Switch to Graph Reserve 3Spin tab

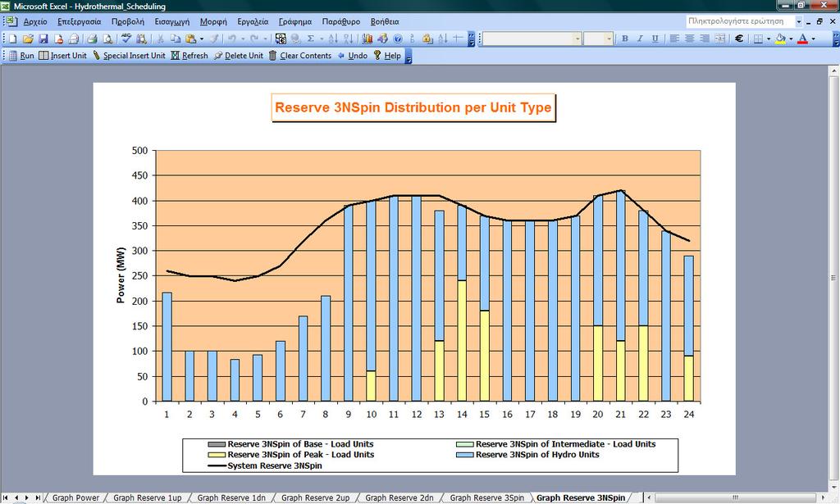487,497
